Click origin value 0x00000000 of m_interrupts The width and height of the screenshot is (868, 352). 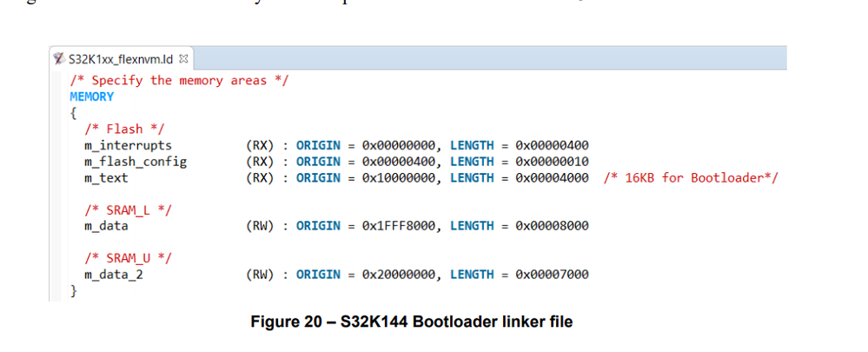(x=399, y=145)
